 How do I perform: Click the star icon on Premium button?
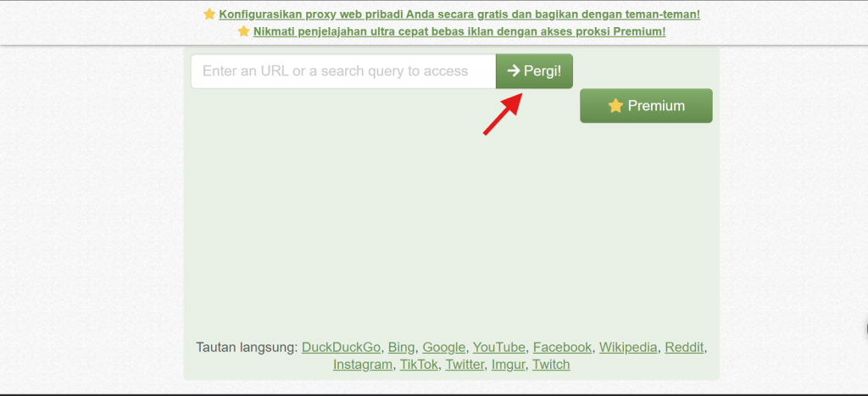tap(615, 106)
